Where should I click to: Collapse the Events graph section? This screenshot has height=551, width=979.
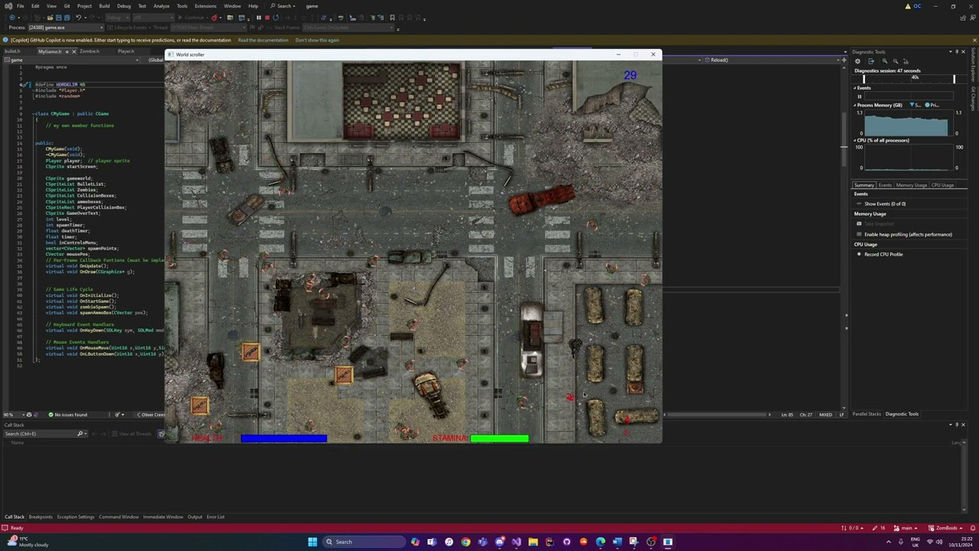(x=855, y=88)
